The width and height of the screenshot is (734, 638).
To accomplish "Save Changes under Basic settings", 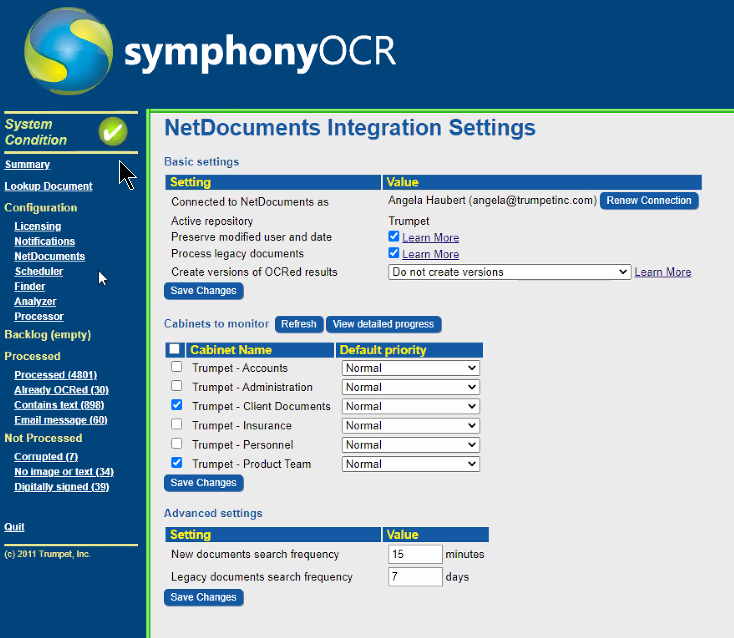I will 204,291.
